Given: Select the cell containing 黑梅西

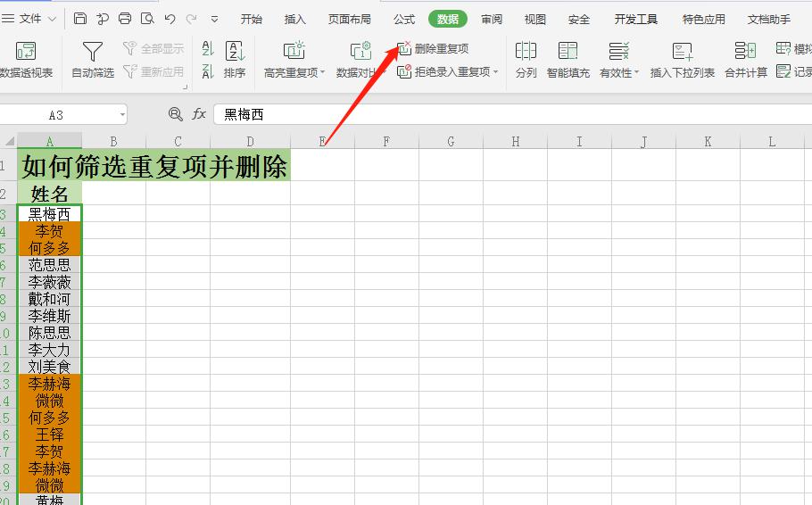Looking at the screenshot, I should point(50,213).
